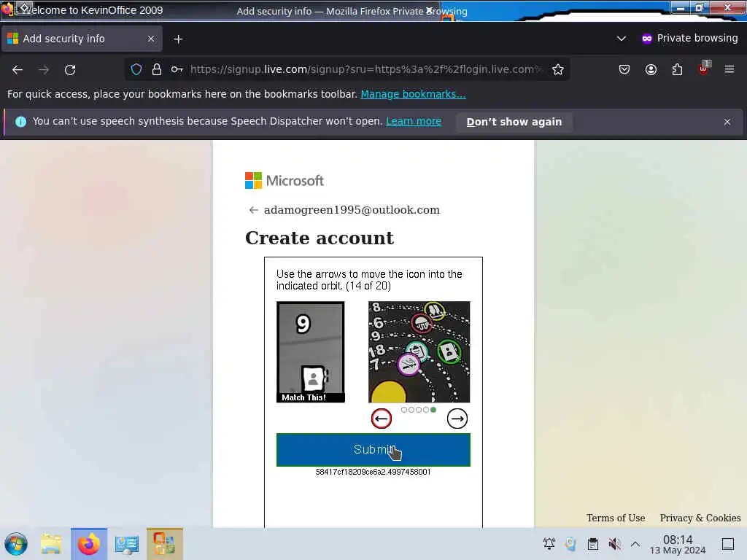Open file manager from taskbar
Viewport: 747px width, 560px height.
coord(51,544)
